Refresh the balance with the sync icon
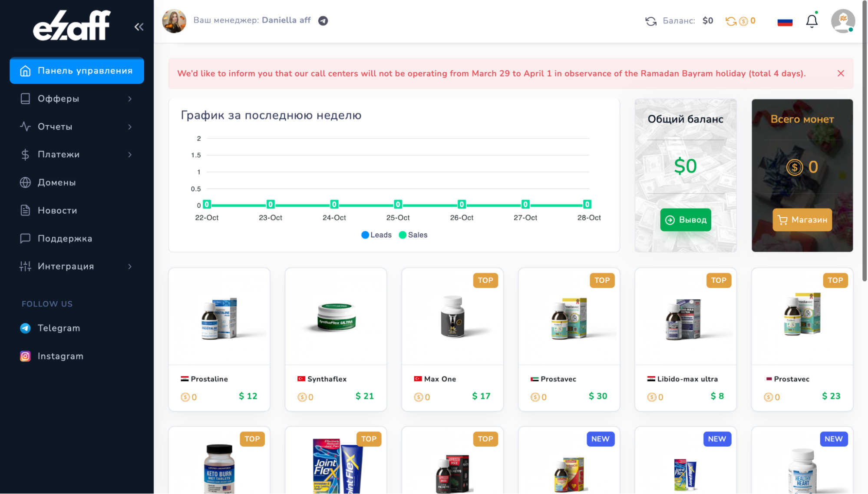Screen dimensions: 868x494 click(650, 21)
